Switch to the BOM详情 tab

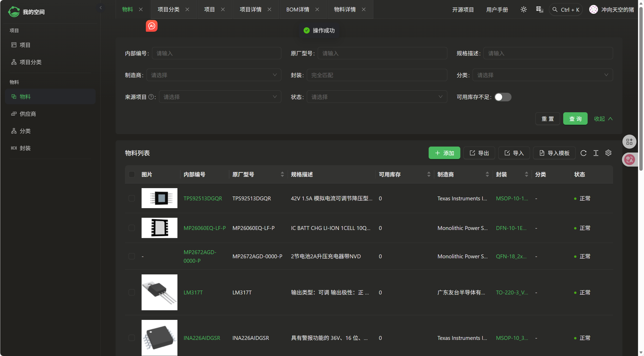pyautogui.click(x=297, y=10)
